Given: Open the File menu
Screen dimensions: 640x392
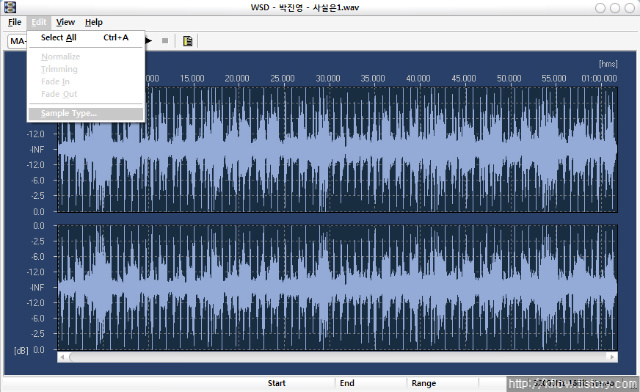Looking at the screenshot, I should point(15,22).
